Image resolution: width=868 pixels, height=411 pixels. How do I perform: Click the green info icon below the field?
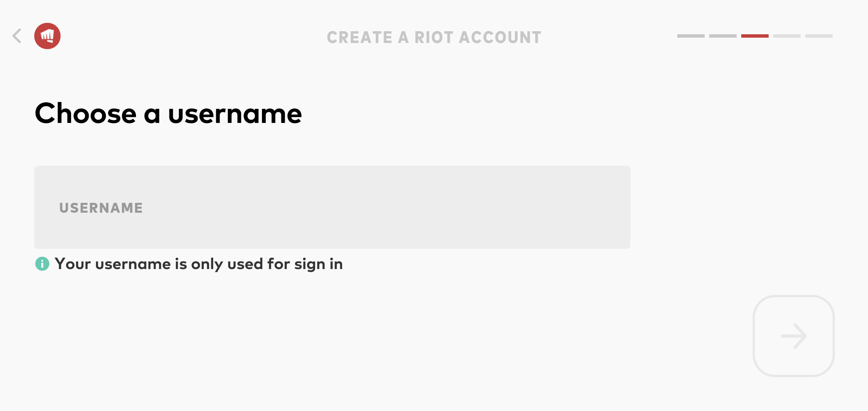tap(42, 264)
